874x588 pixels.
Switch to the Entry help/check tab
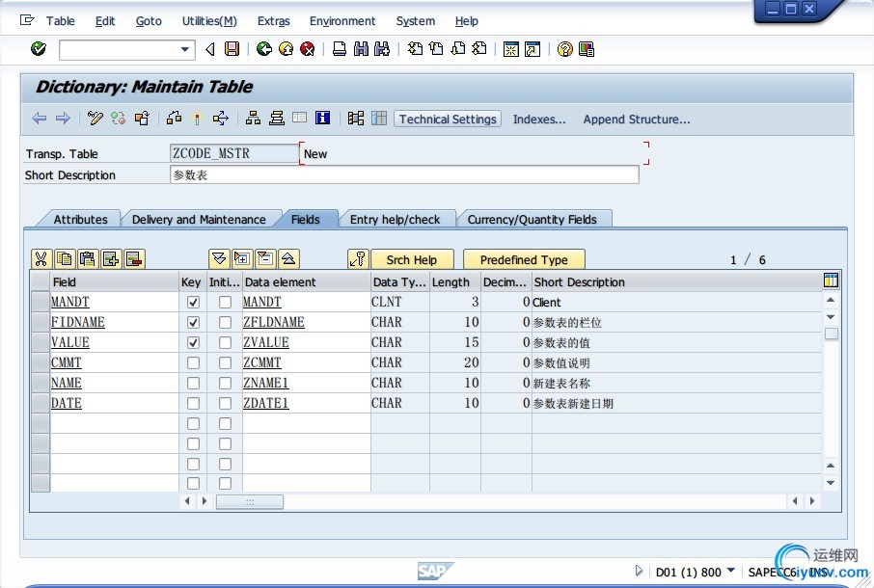tap(395, 220)
